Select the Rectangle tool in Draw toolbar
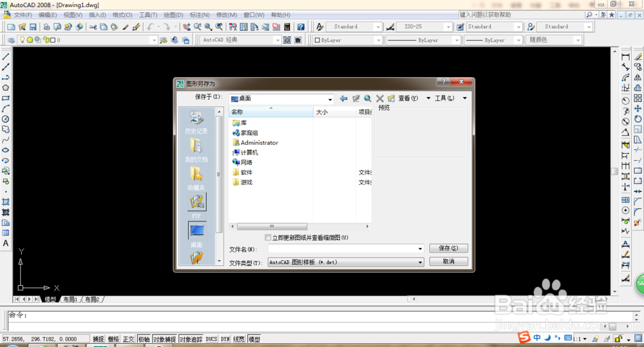 point(6,98)
